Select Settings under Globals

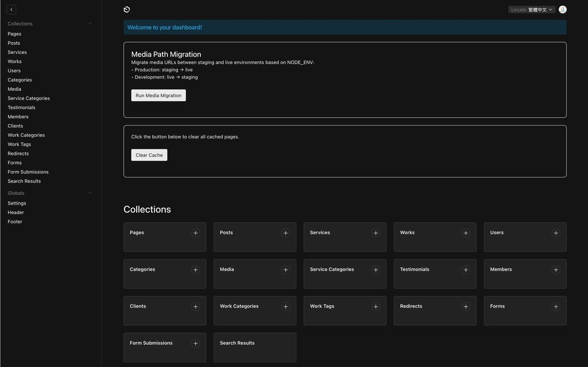coord(17,203)
